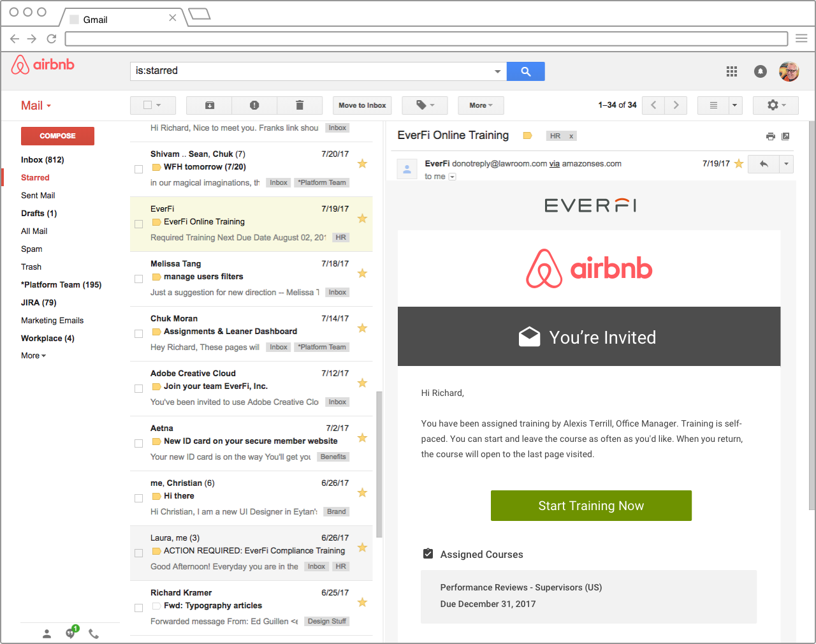Image resolution: width=816 pixels, height=644 pixels.
Task: Toggle star on Aetna New ID card email
Action: pos(362,438)
